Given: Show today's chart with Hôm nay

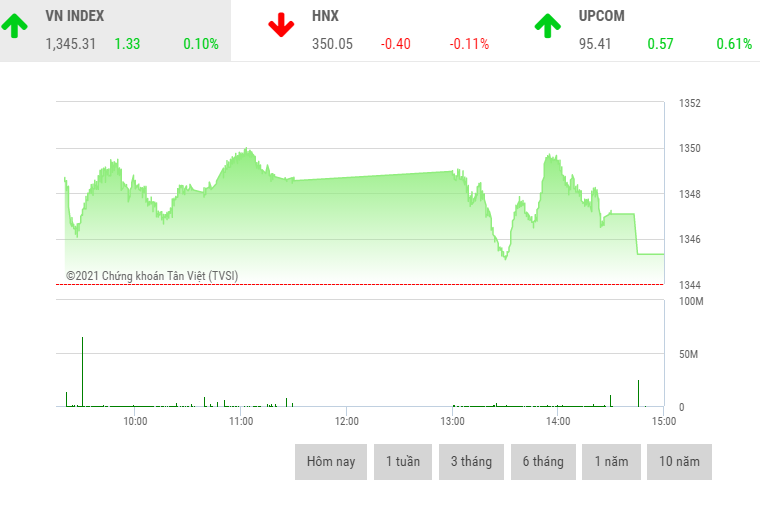Looking at the screenshot, I should tap(331, 462).
